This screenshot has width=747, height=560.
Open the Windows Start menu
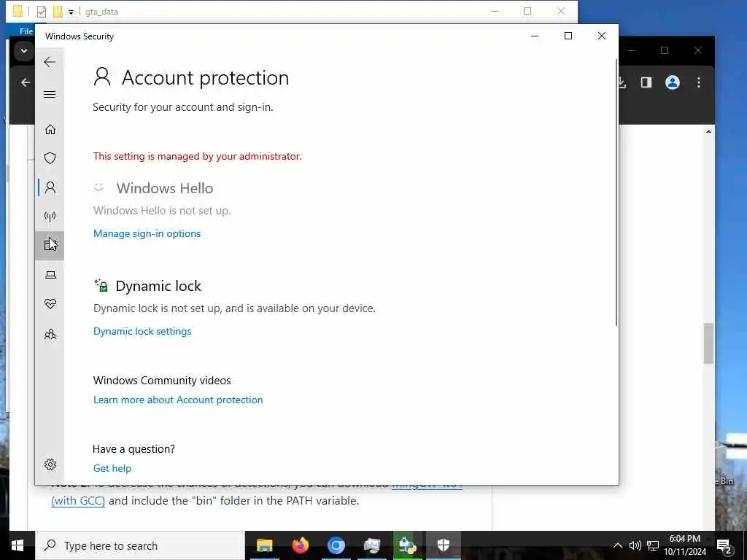pyautogui.click(x=18, y=545)
